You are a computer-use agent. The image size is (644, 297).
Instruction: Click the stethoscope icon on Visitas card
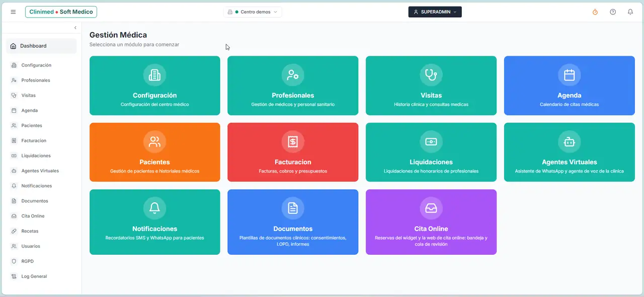431,75
